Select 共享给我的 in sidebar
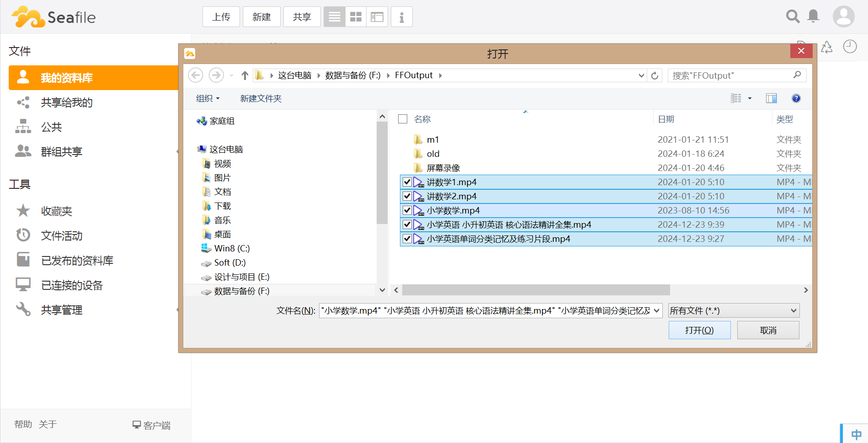Image resolution: width=868 pixels, height=443 pixels. point(67,102)
